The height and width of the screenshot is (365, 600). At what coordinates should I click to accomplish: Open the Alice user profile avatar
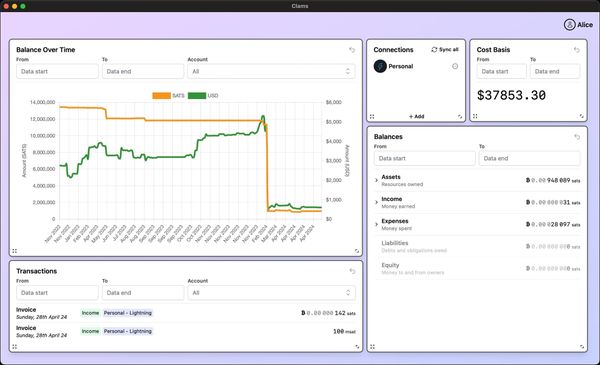tap(569, 25)
